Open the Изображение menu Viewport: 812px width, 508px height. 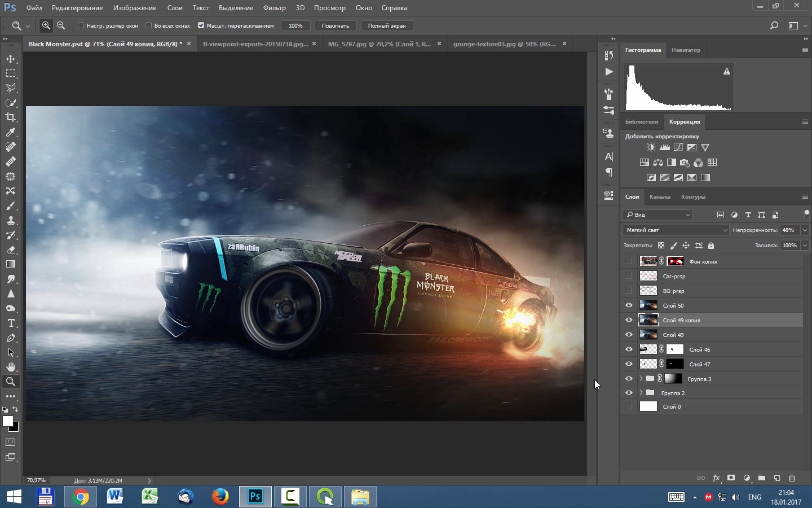click(135, 8)
